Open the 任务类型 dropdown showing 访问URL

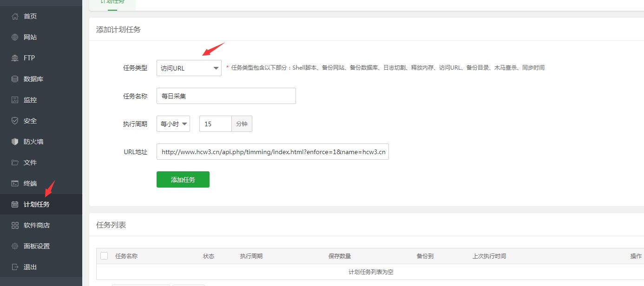pos(189,68)
